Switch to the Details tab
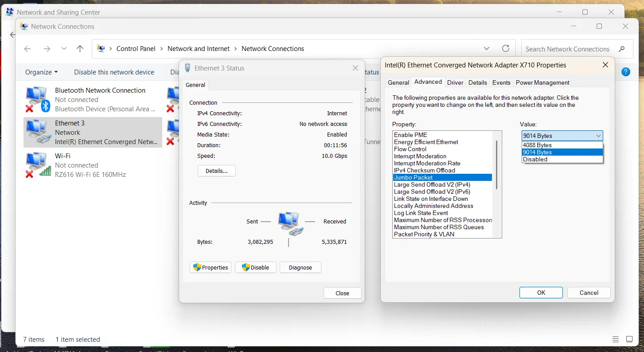This screenshot has width=644, height=352. point(478,82)
